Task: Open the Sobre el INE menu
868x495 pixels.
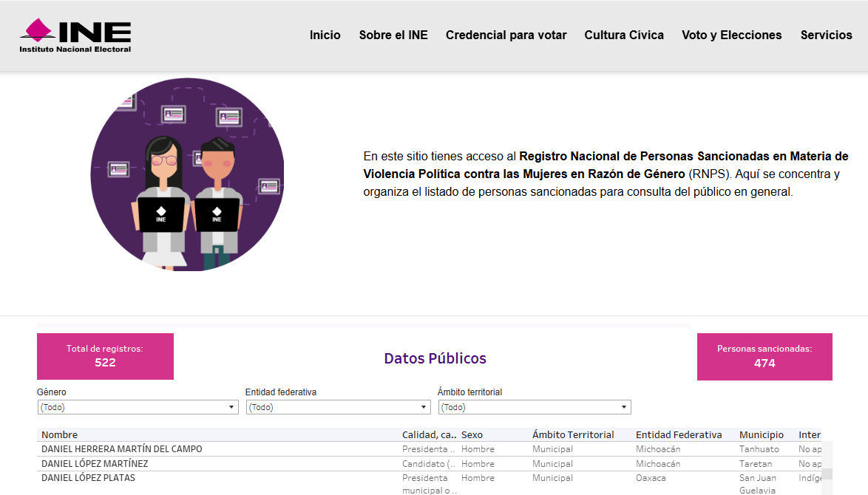Action: tap(393, 35)
